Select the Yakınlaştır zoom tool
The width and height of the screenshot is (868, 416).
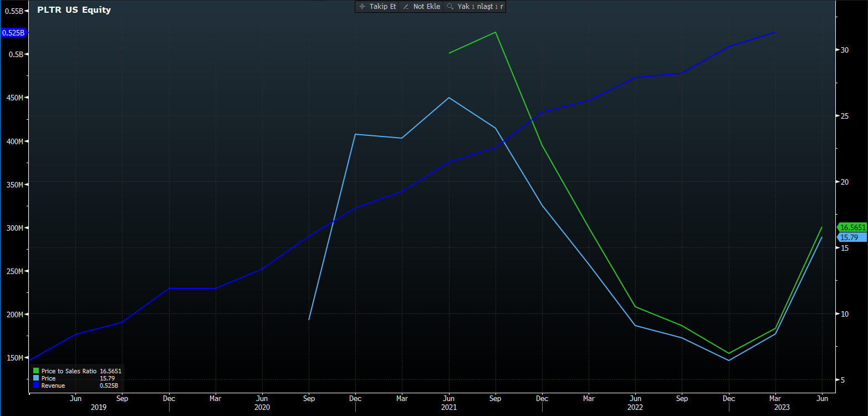(474, 6)
